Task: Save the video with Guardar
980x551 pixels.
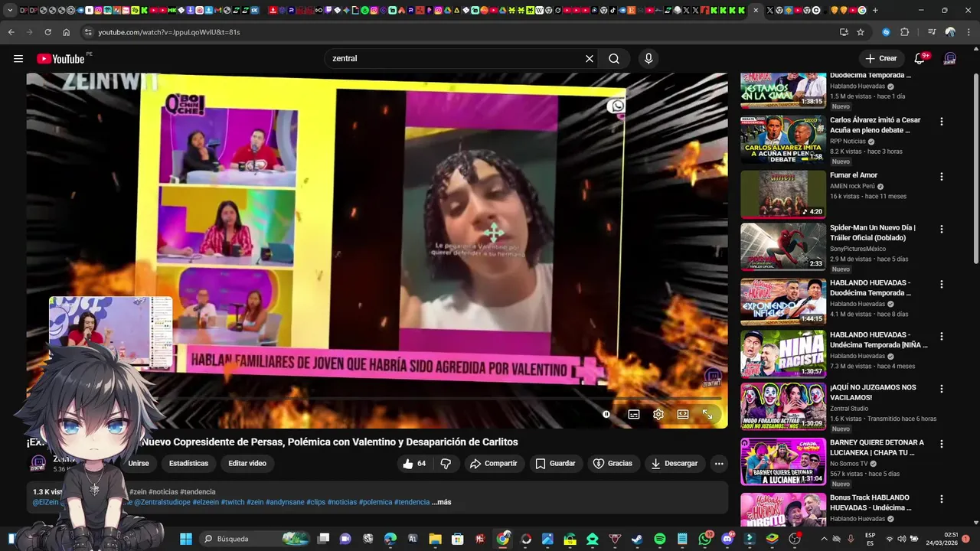Action: (x=555, y=463)
